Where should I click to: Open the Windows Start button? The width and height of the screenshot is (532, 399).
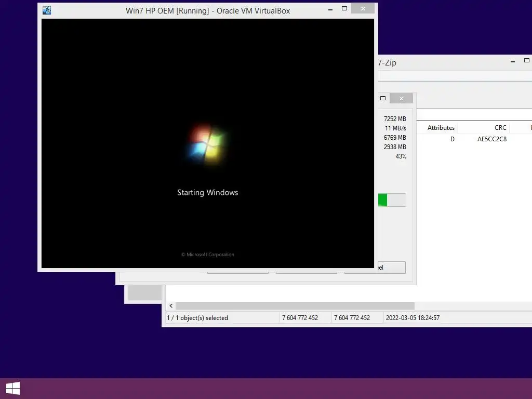[13, 389]
